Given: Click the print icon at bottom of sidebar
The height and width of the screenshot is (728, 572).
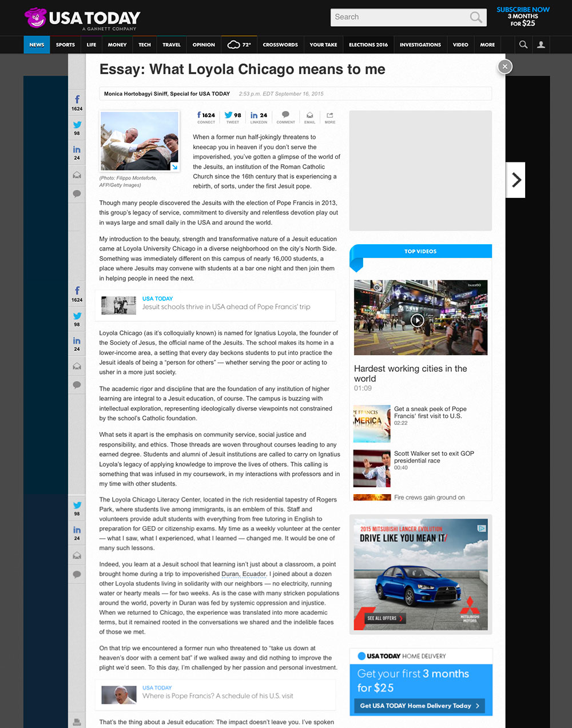Looking at the screenshot, I should pos(77,722).
